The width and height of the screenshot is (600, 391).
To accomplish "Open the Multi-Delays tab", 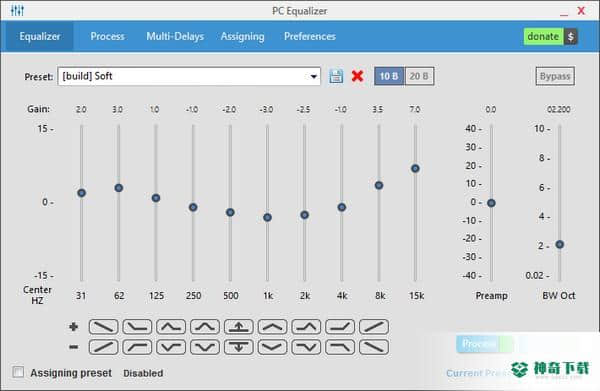I will [175, 36].
